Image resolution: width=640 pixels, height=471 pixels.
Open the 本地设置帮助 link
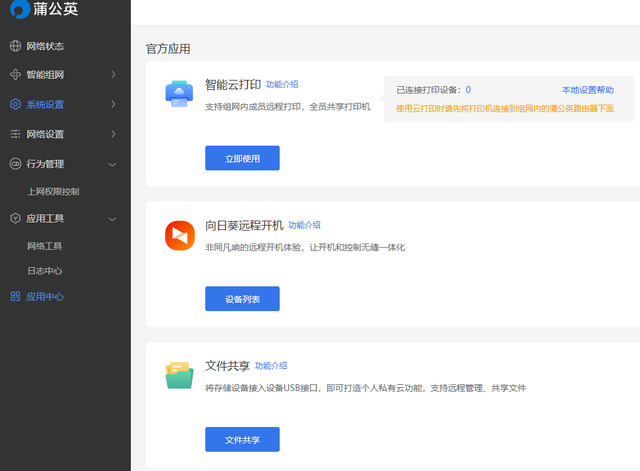pyautogui.click(x=588, y=90)
